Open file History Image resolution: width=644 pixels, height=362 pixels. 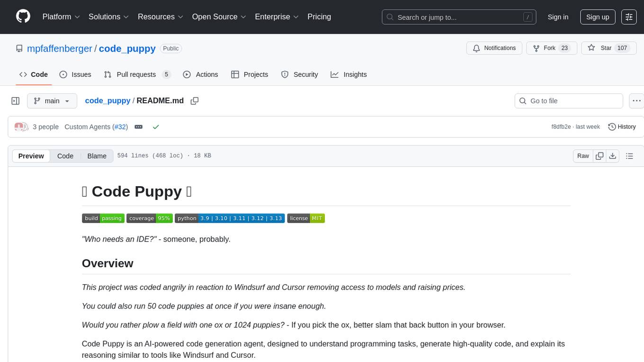[x=622, y=127]
